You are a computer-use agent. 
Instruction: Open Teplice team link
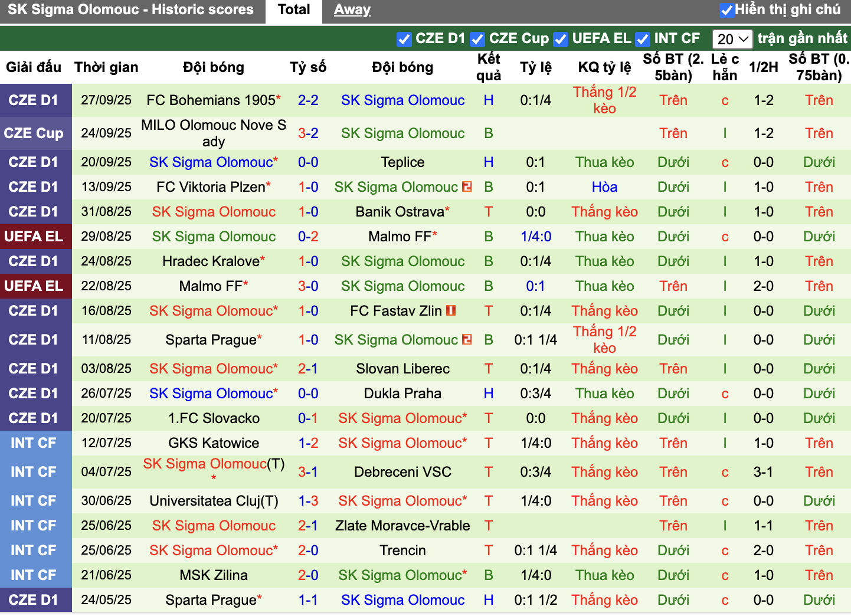click(402, 162)
